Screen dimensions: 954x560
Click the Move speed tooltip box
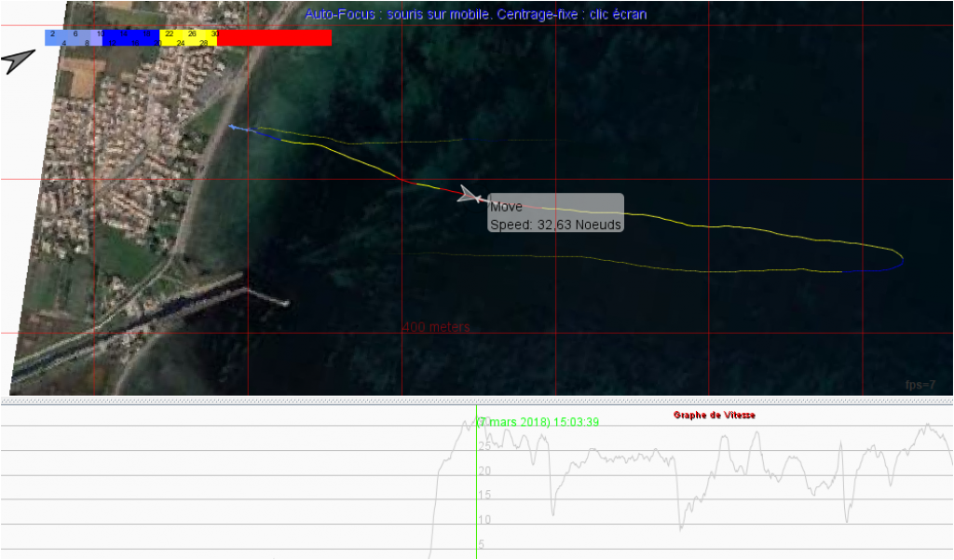pos(555,212)
